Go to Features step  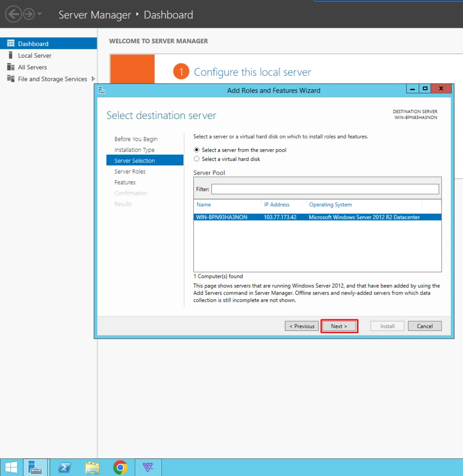(x=125, y=182)
